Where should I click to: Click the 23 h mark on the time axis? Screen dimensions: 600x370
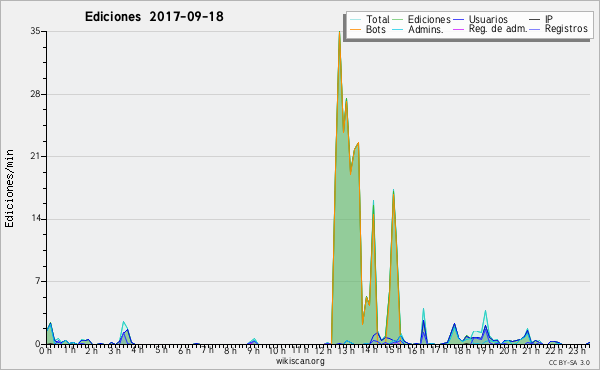tap(576, 350)
